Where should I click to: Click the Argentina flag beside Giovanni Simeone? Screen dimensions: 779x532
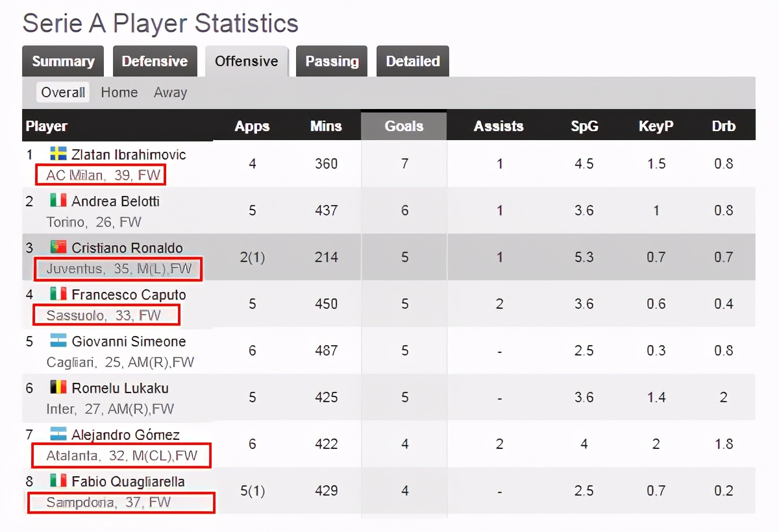(x=58, y=341)
